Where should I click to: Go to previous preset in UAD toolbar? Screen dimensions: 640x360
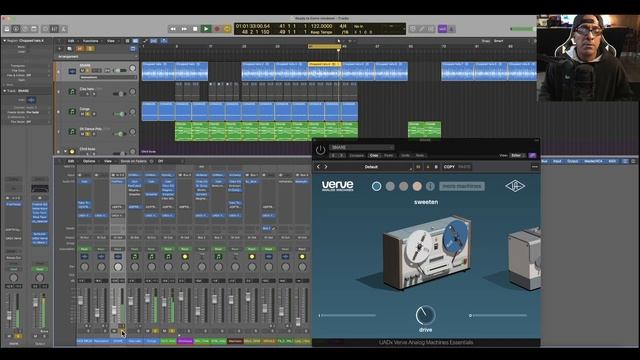318,167
